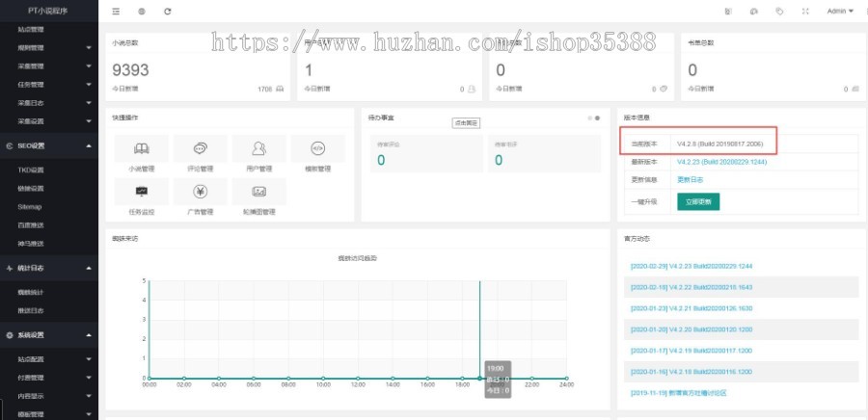This screenshot has width=868, height=420.
Task: Open the site homepage globe icon
Action: (x=142, y=11)
